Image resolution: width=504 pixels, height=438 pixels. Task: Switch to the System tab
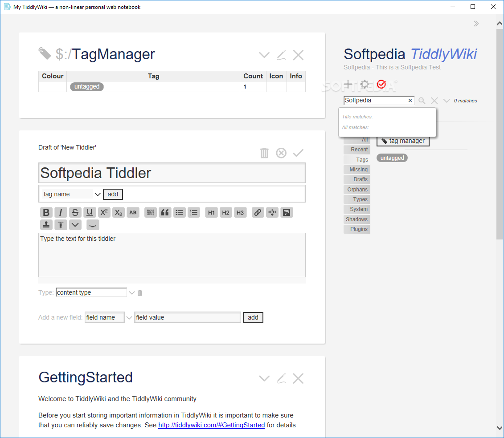click(357, 209)
